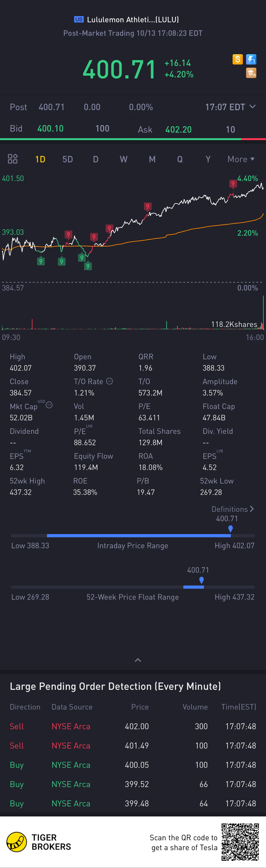
Task: Collapse the stock details section with up chevron
Action: (138, 660)
